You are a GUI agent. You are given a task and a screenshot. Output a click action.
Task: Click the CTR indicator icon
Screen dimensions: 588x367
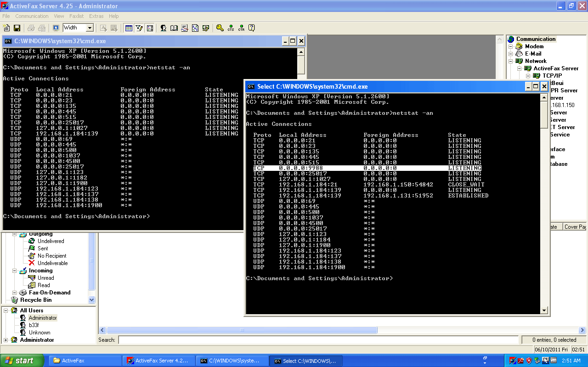pyautogui.click(x=241, y=28)
